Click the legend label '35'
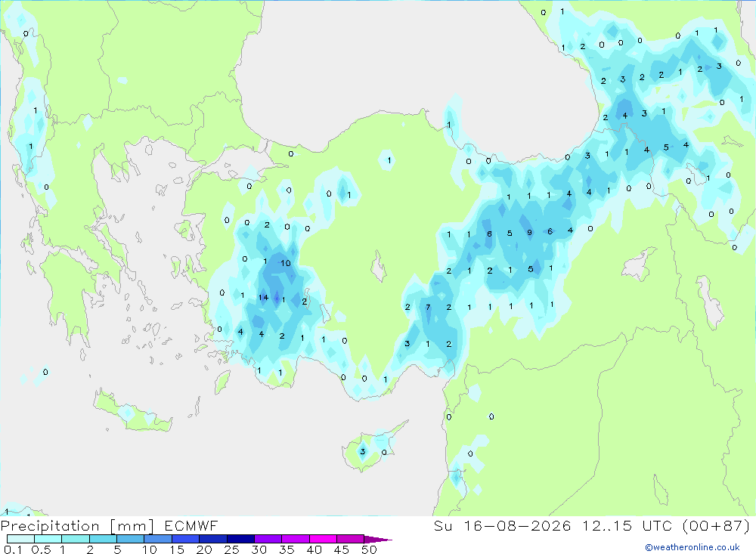Screen dimensions: 756x554 click(287, 549)
